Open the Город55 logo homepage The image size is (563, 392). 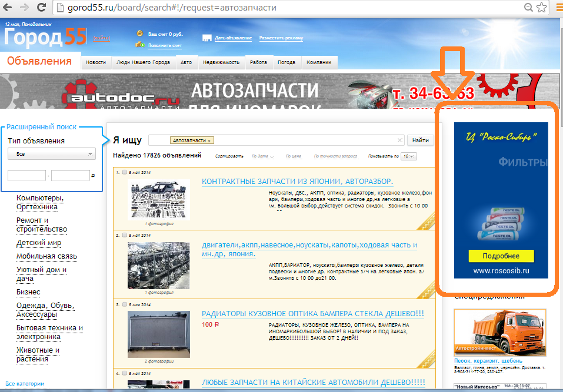point(45,37)
